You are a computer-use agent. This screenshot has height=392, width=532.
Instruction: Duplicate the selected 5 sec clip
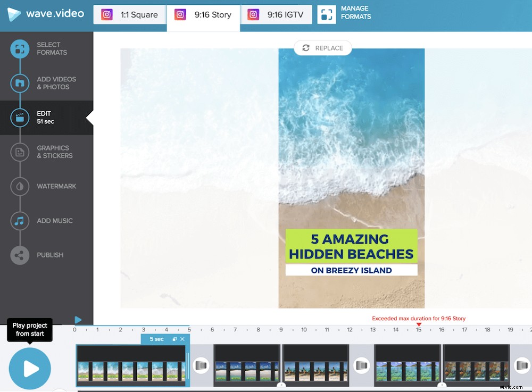pyautogui.click(x=174, y=339)
